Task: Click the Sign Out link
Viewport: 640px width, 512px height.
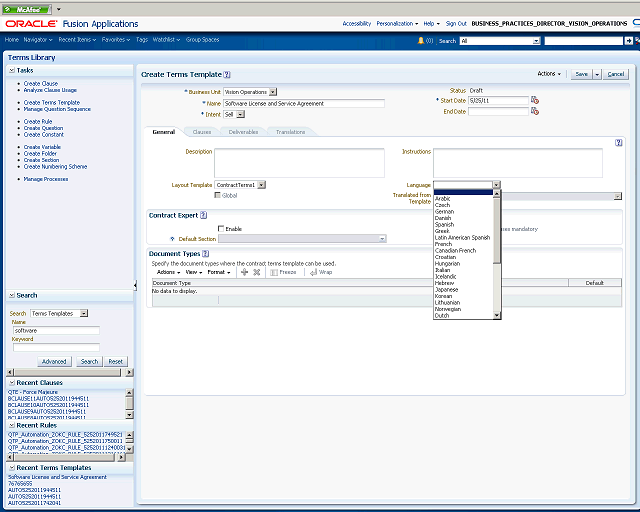Action: (x=456, y=24)
